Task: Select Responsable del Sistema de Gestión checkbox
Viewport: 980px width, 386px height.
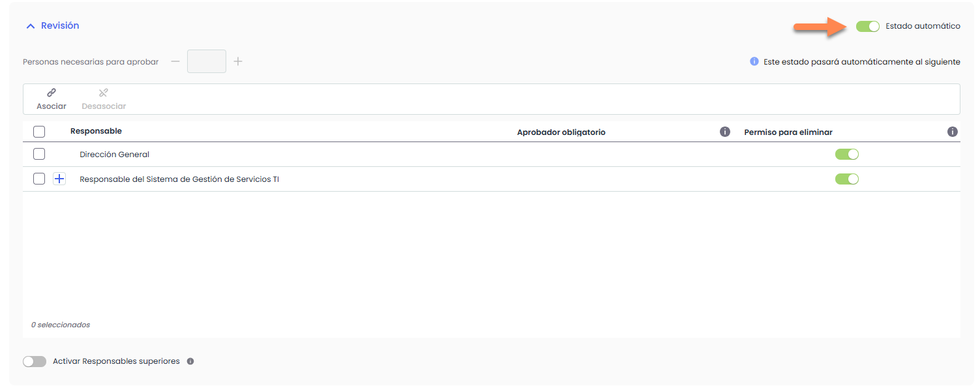Action: click(x=39, y=179)
